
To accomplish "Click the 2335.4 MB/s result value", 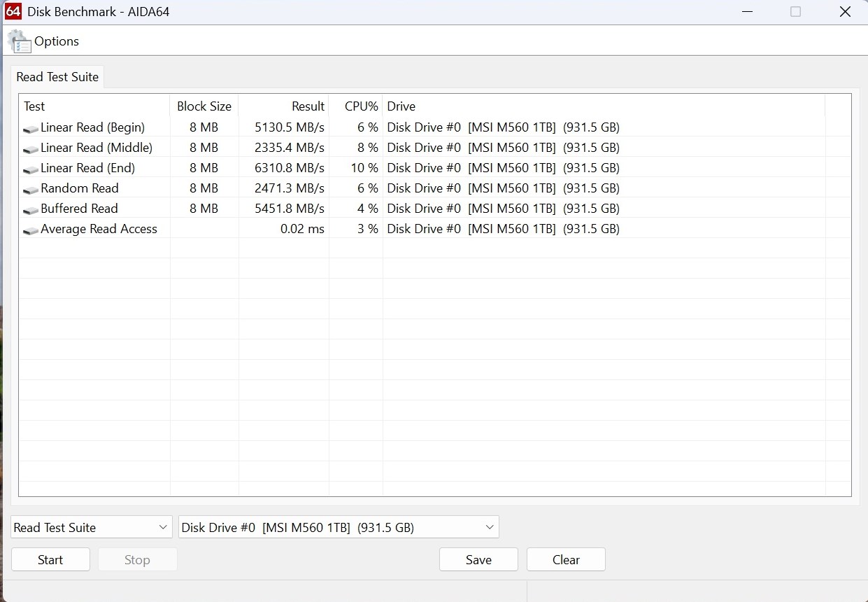I will pyautogui.click(x=290, y=148).
